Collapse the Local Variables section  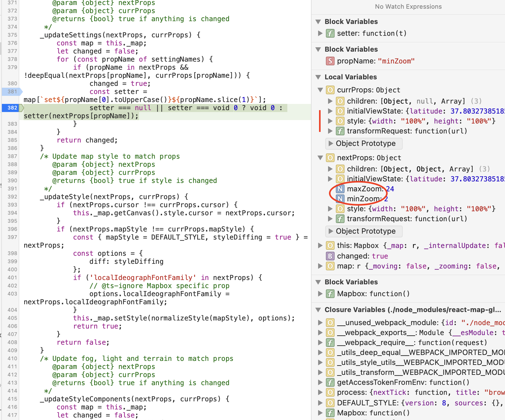point(318,77)
